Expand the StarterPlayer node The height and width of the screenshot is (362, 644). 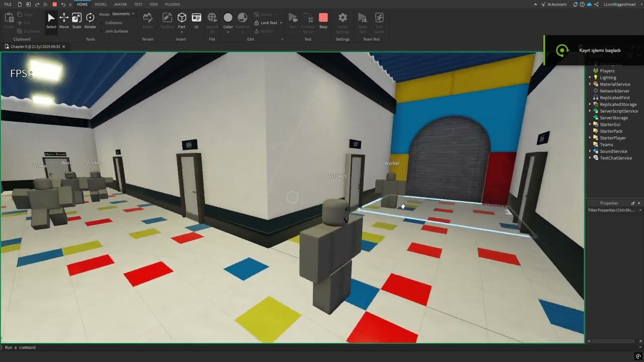click(x=590, y=138)
